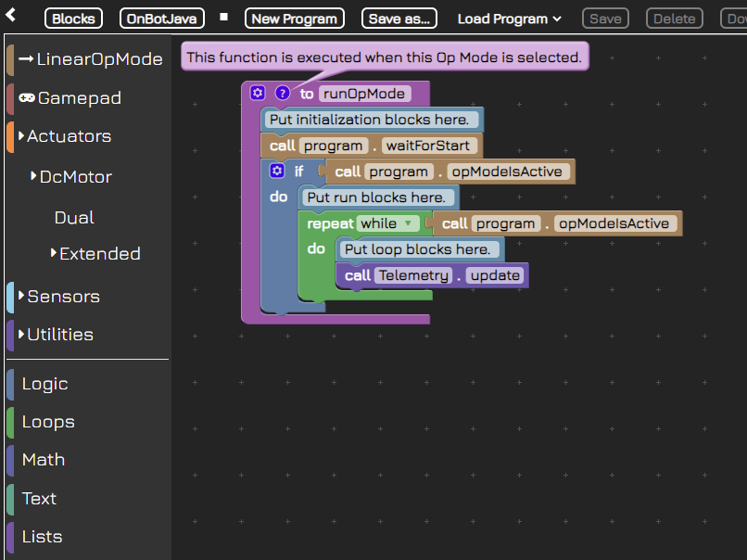Switch to the Blocks tab
Screen dimensions: 747x560
tap(73, 18)
